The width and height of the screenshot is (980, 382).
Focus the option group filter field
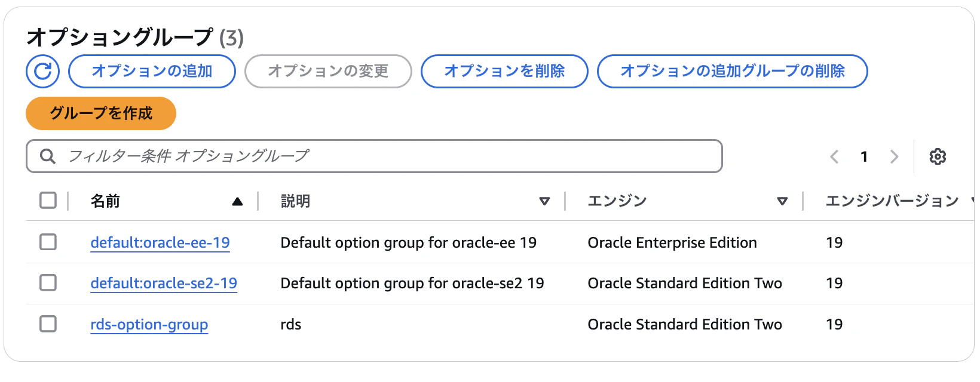[x=374, y=156]
